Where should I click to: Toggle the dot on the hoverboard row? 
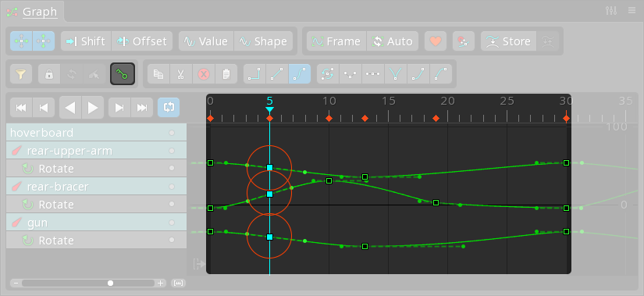coord(172,133)
